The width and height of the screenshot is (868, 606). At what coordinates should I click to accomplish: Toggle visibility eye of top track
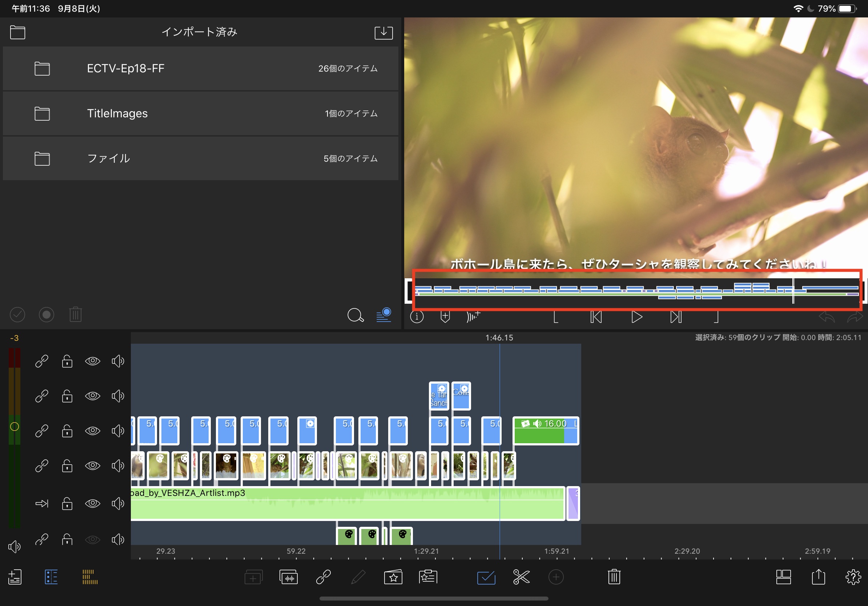92,361
